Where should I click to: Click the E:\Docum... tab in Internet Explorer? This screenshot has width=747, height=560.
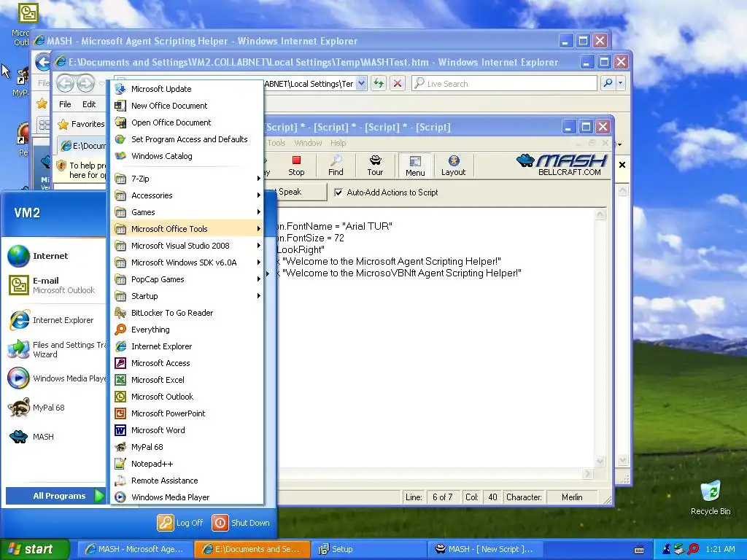point(83,146)
